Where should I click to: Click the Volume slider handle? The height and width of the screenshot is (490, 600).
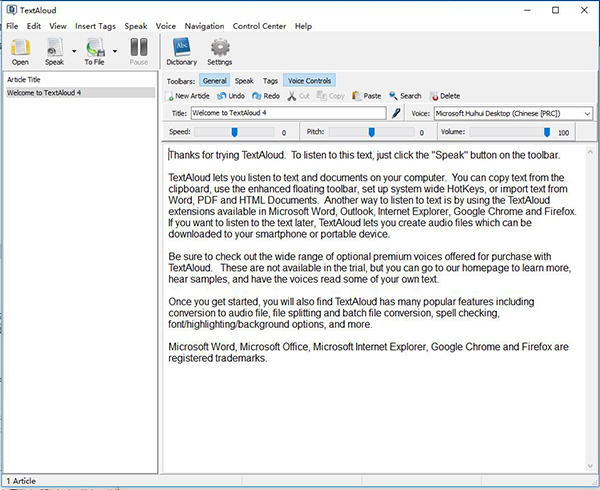tap(547, 131)
